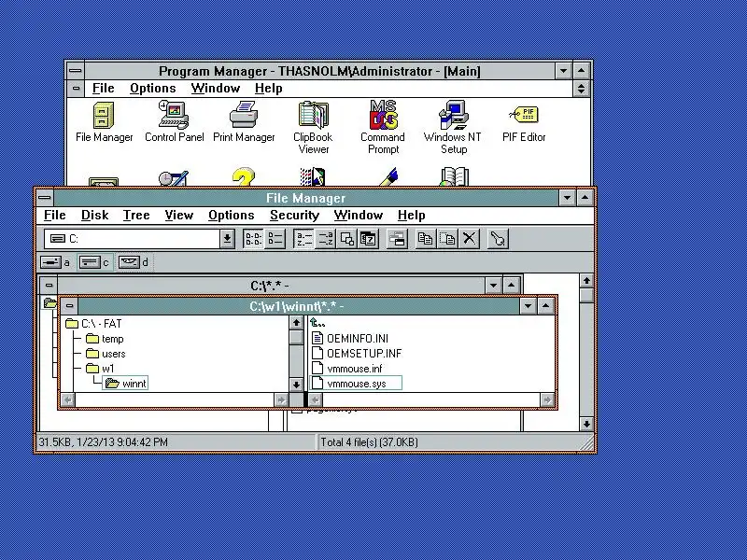Screen dimensions: 747x560
Task: Toggle Sort by Date toolbar button
Action: click(368, 239)
